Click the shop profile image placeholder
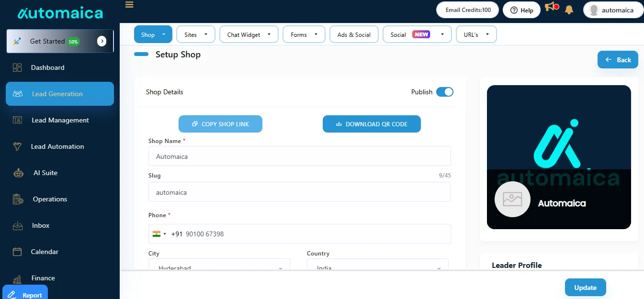This screenshot has width=644, height=299. [x=512, y=199]
